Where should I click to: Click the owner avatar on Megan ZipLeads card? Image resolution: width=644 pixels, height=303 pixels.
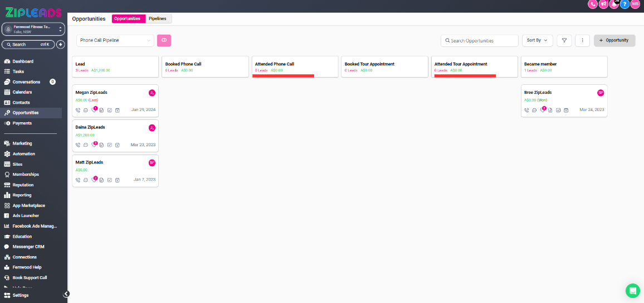click(152, 93)
